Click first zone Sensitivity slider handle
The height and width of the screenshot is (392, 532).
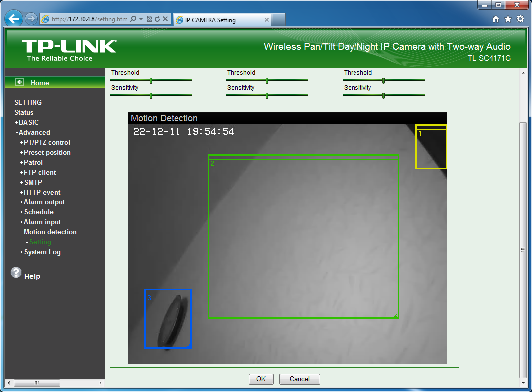coord(151,96)
